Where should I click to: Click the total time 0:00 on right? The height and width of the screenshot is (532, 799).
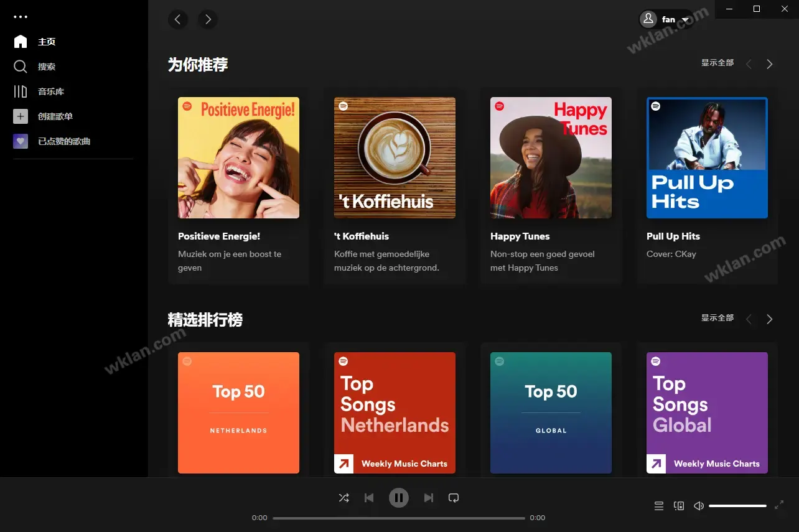[538, 518]
